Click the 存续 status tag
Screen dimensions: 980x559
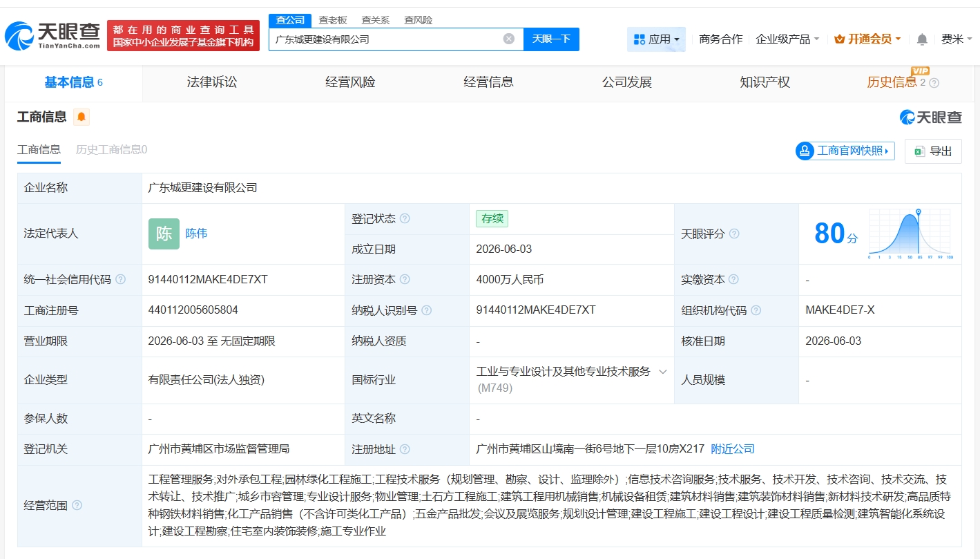[492, 218]
